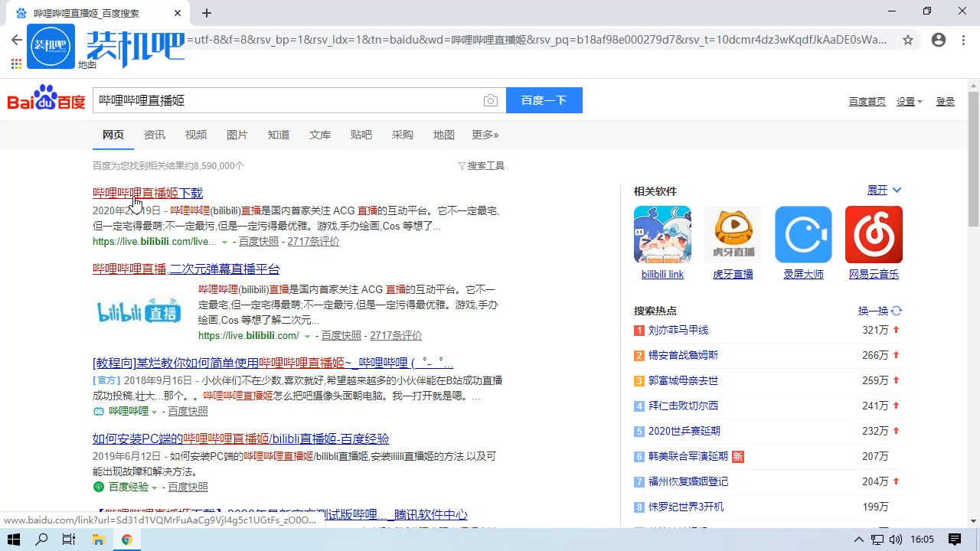Open the bilibili link software icon
Image resolution: width=980 pixels, height=551 pixels.
pyautogui.click(x=662, y=234)
